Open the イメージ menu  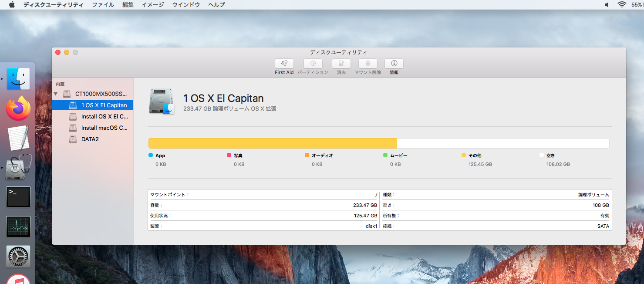click(x=153, y=5)
